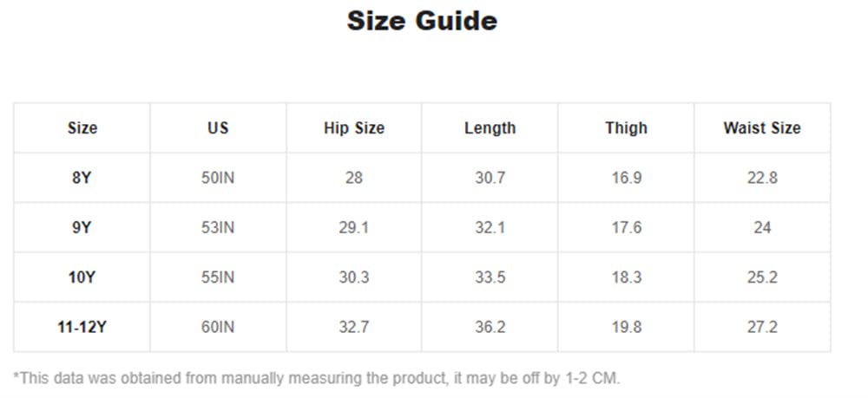Viewport: 868px width, 398px height.
Task: Select the 22.8 waist size cell
Action: (x=761, y=178)
